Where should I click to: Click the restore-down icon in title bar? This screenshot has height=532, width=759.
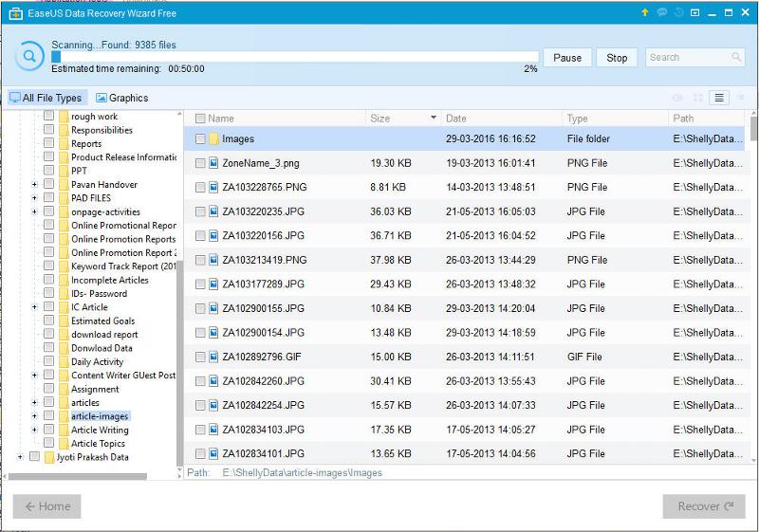coord(694,12)
